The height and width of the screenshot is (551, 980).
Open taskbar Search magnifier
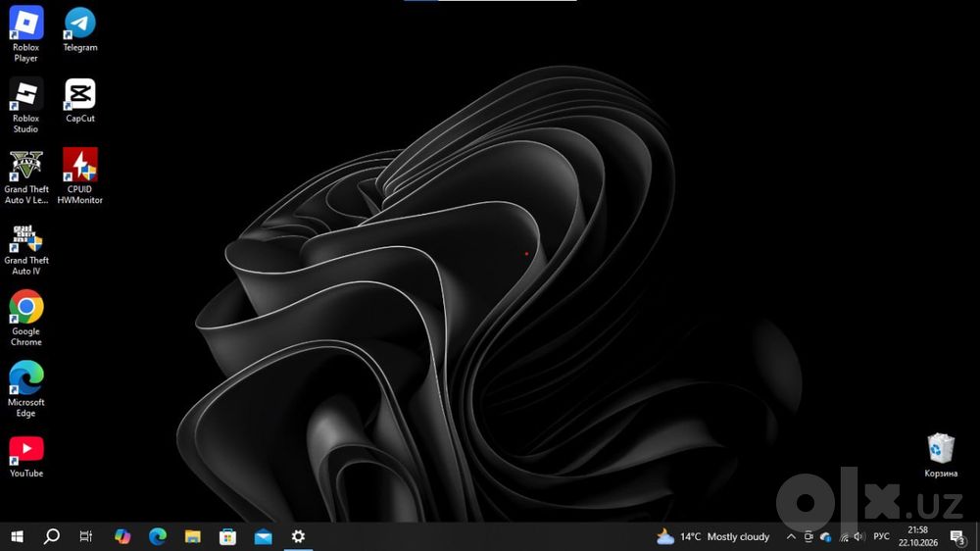coord(52,536)
